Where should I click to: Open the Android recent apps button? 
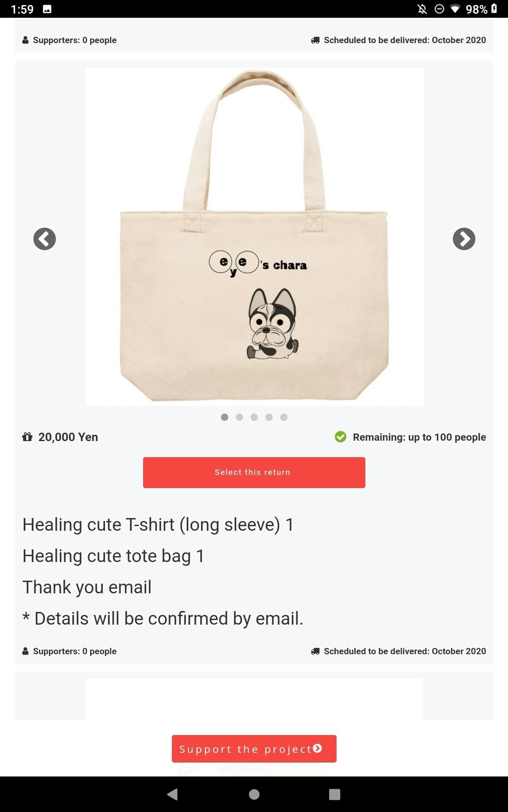(335, 794)
